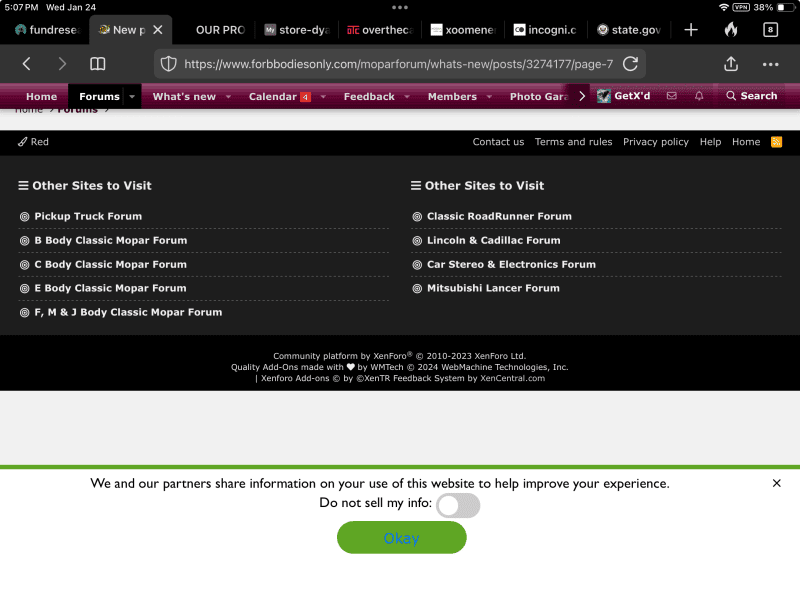
Task: Switch to the incogni.c browser tab
Action: (x=545, y=30)
